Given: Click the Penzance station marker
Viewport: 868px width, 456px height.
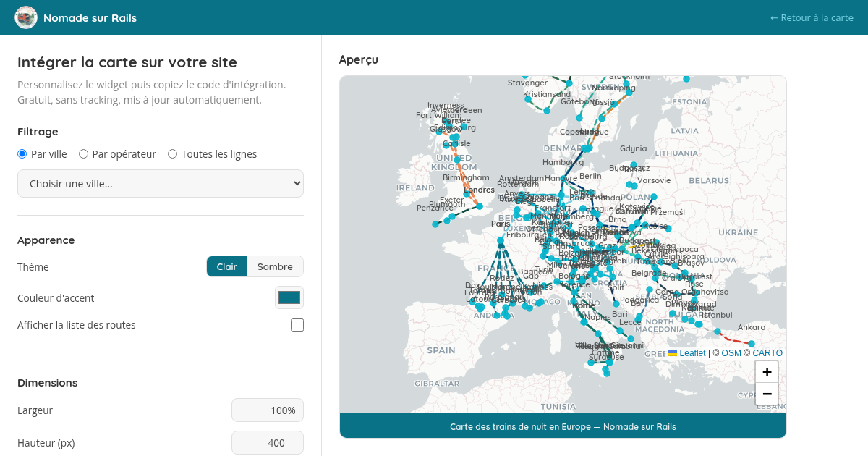Looking at the screenshot, I should [435, 224].
